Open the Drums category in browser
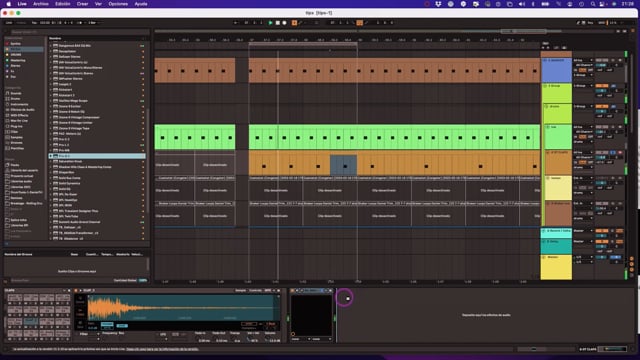Image resolution: width=640 pixels, height=360 pixels. tap(16, 98)
